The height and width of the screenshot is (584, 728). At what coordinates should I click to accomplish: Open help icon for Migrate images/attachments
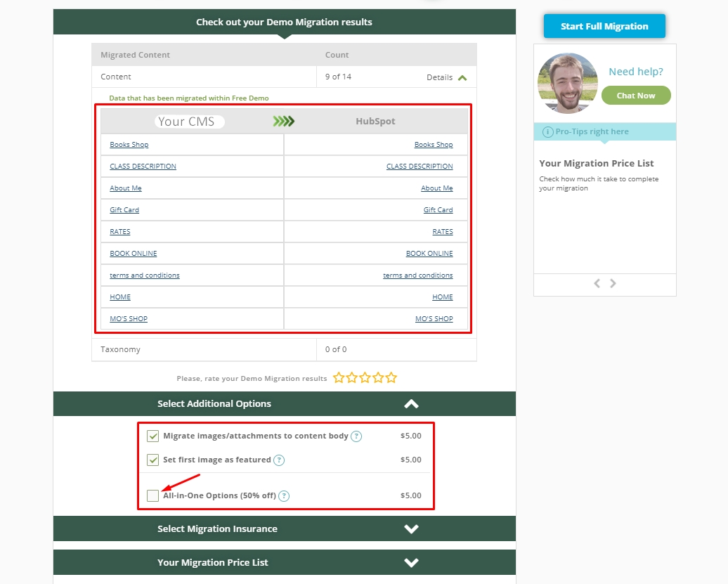pyautogui.click(x=356, y=436)
